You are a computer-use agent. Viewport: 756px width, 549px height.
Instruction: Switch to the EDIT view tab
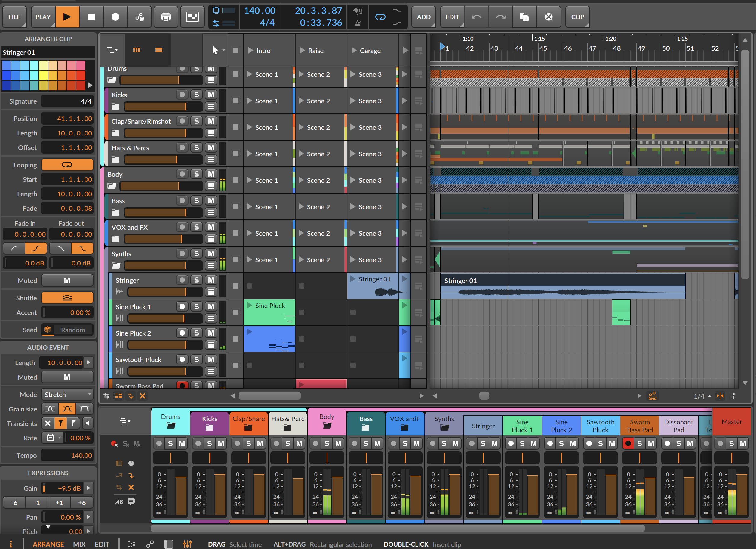102,544
